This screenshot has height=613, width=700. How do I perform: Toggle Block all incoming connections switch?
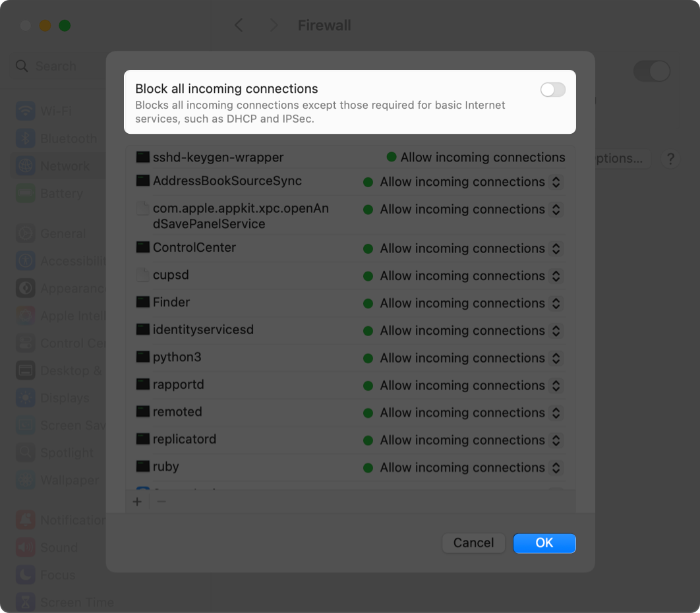pyautogui.click(x=552, y=90)
